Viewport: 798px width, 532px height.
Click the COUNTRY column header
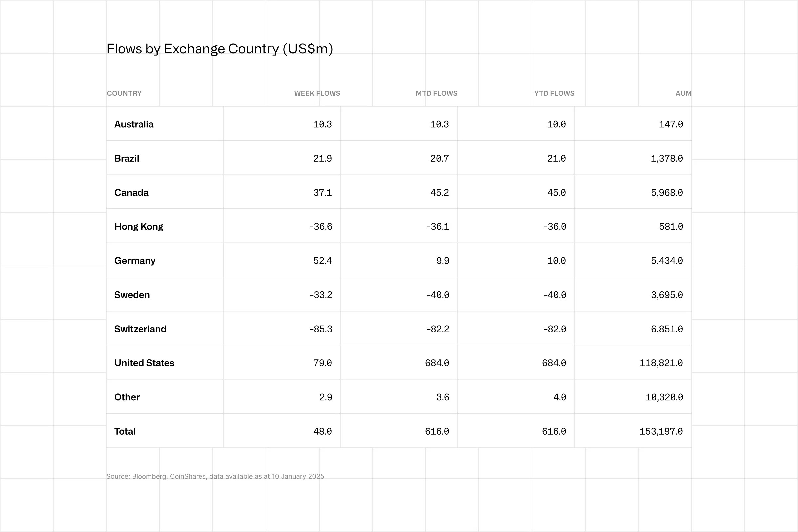tap(124, 93)
